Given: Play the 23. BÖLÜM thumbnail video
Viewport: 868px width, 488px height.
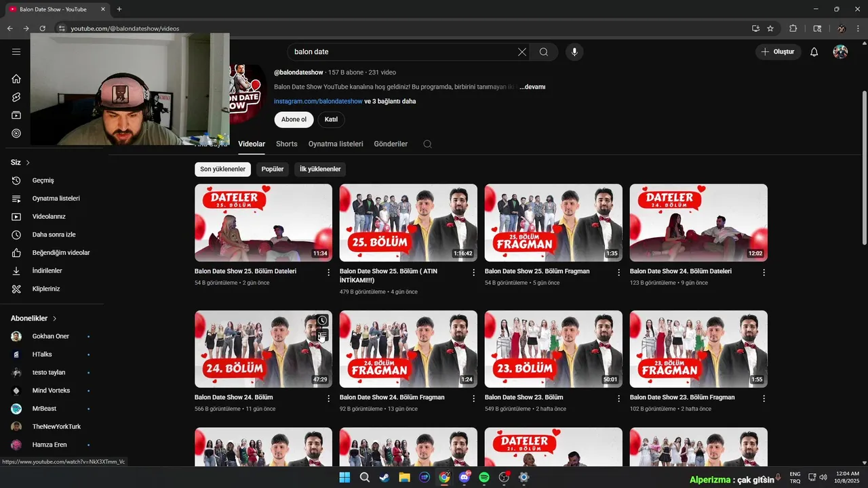Looking at the screenshot, I should pos(553,349).
